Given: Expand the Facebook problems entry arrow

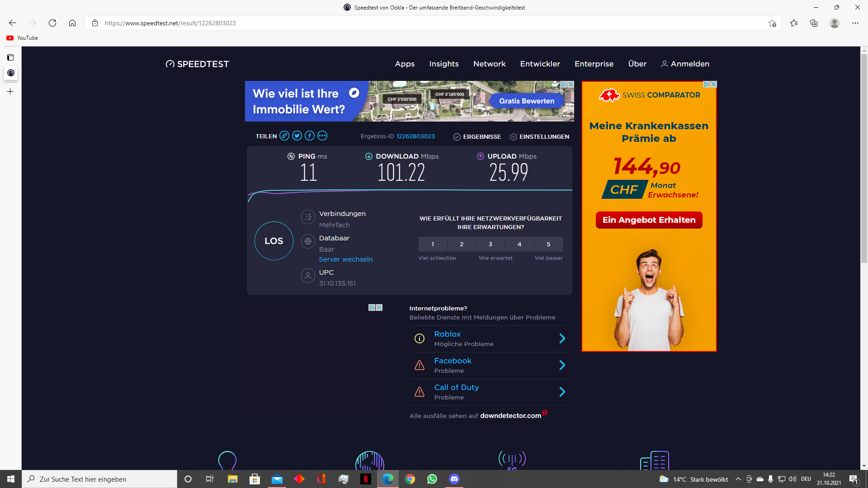Looking at the screenshot, I should coord(562,365).
